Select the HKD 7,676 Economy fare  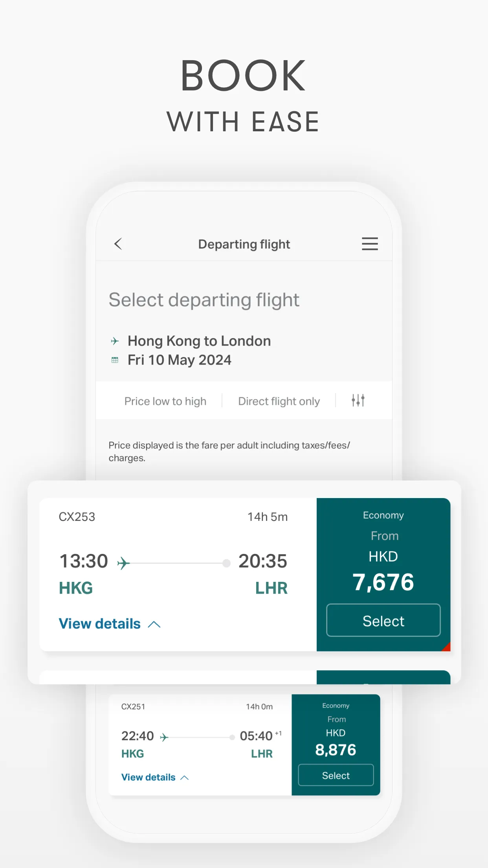click(383, 620)
